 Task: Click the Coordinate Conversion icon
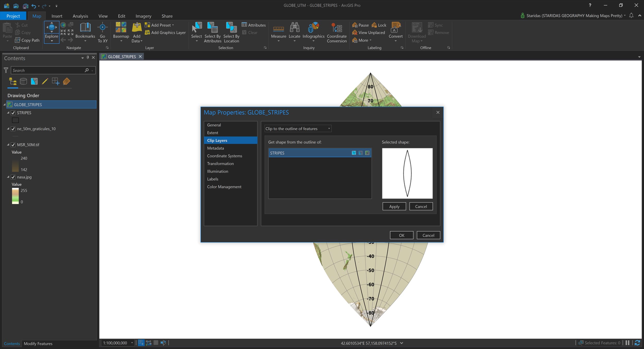point(336,28)
